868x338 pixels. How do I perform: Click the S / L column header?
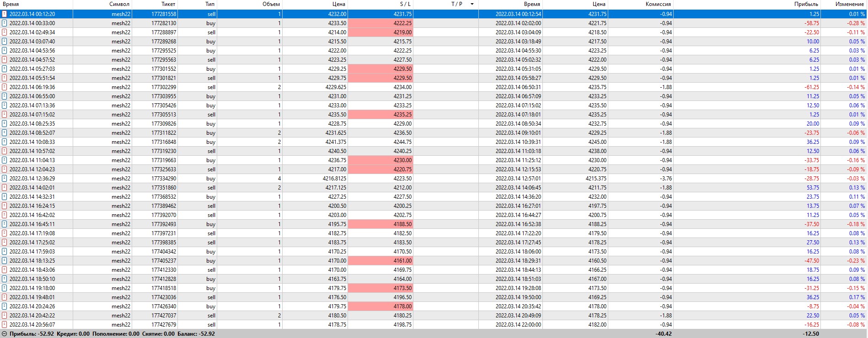pos(405,4)
